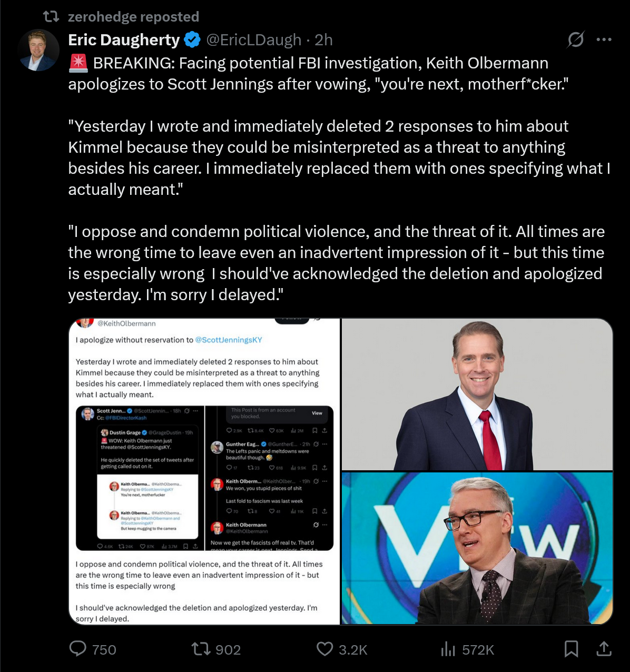This screenshot has width=630, height=672.
Task: Click the repost arrows beside zerohedge
Action: pyautogui.click(x=51, y=17)
